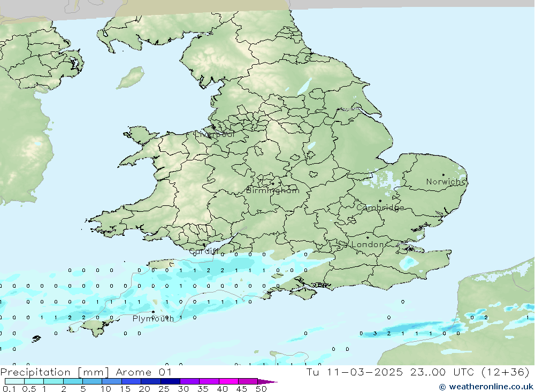Click the London city label
The width and height of the screenshot is (535, 392).
point(368,244)
